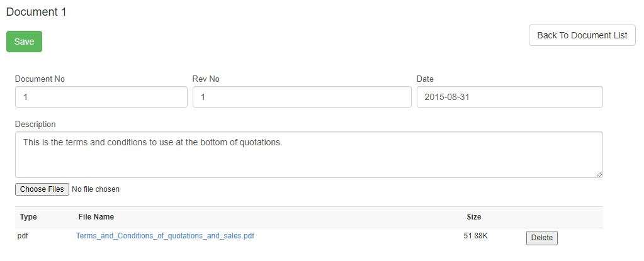Go back to the document list
Screen dimensions: 644x261
tap(582, 35)
